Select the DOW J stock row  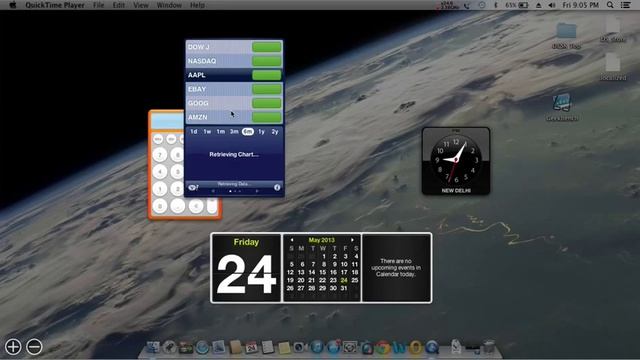pyautogui.click(x=234, y=47)
